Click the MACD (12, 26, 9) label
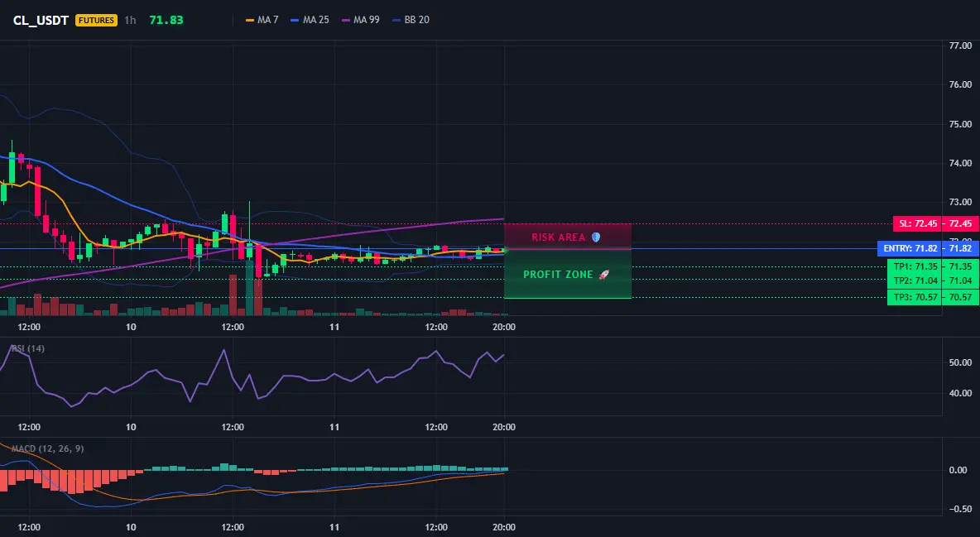 (x=47, y=448)
